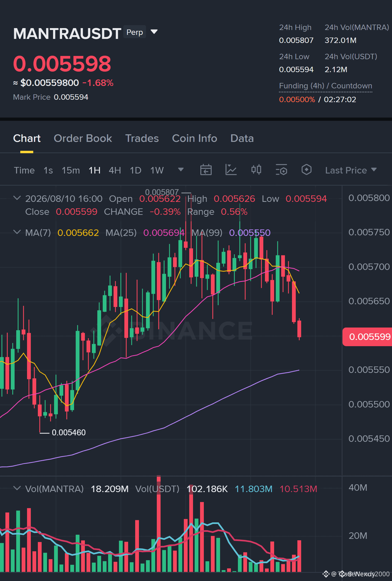392x581 pixels.
Task: Open the Coin Info tab
Action: click(195, 138)
